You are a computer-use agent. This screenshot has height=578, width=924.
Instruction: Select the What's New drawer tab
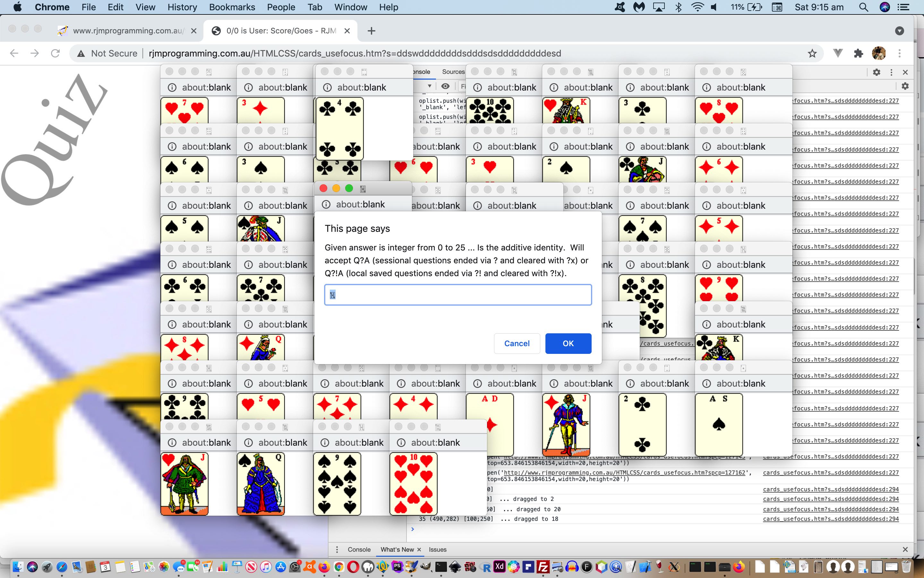pyautogui.click(x=397, y=549)
